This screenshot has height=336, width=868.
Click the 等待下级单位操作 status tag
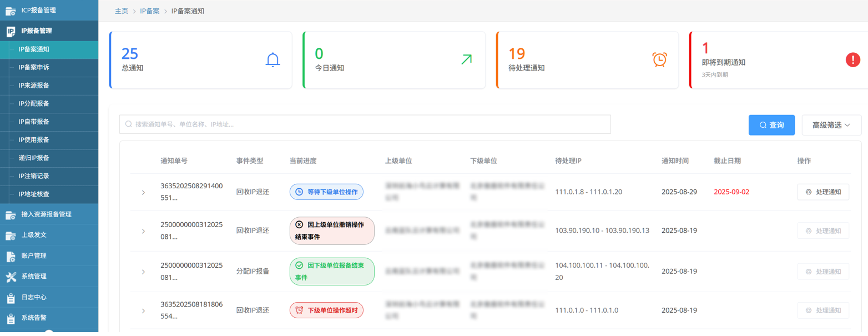(326, 192)
